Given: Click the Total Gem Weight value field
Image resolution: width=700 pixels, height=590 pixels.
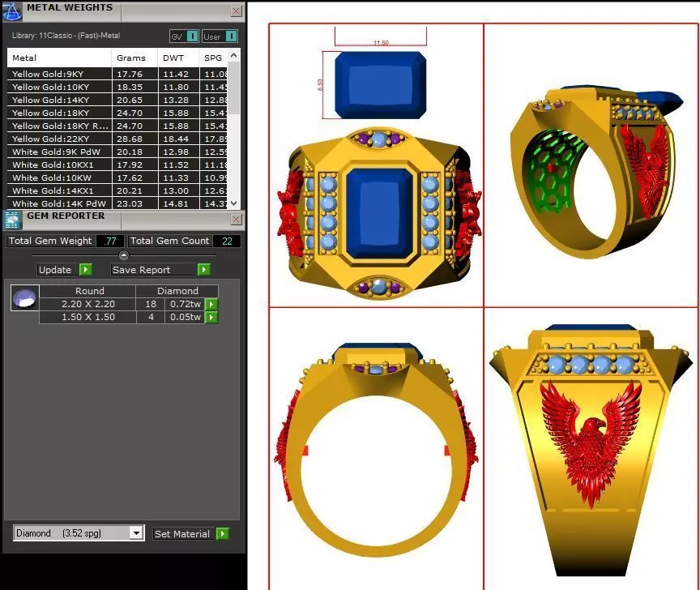Looking at the screenshot, I should (x=110, y=242).
